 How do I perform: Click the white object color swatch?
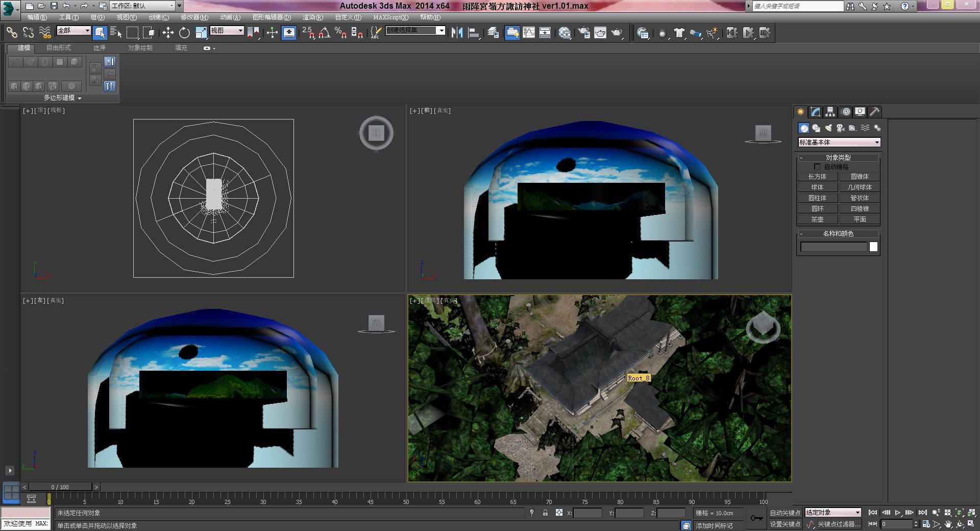click(x=873, y=247)
